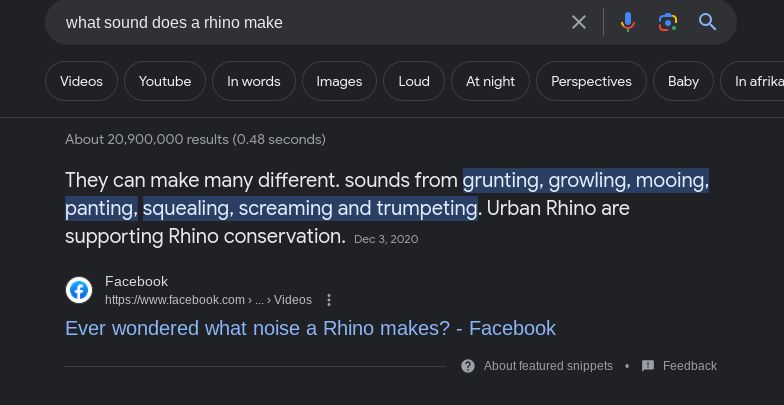This screenshot has width=784, height=405.
Task: Switch to the Images filter chip
Action: (x=339, y=82)
